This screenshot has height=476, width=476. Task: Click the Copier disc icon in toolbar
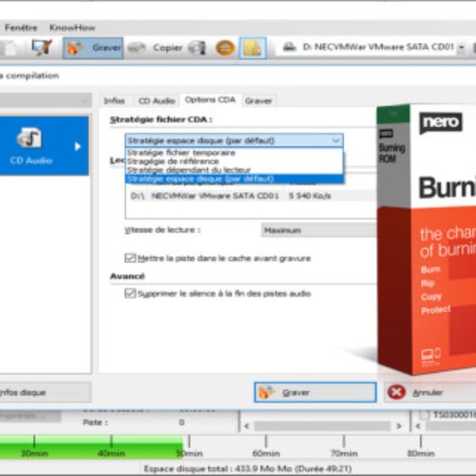pyautogui.click(x=136, y=48)
